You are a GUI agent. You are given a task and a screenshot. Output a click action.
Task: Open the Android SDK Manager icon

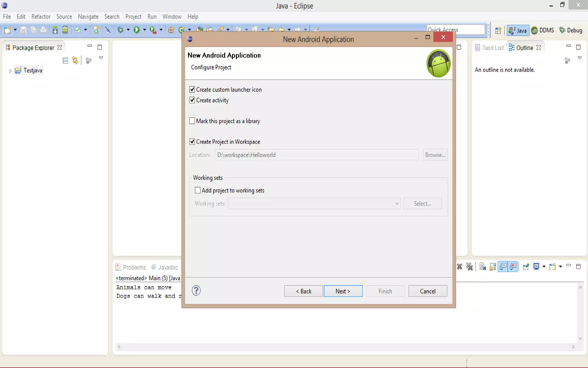[x=55, y=30]
